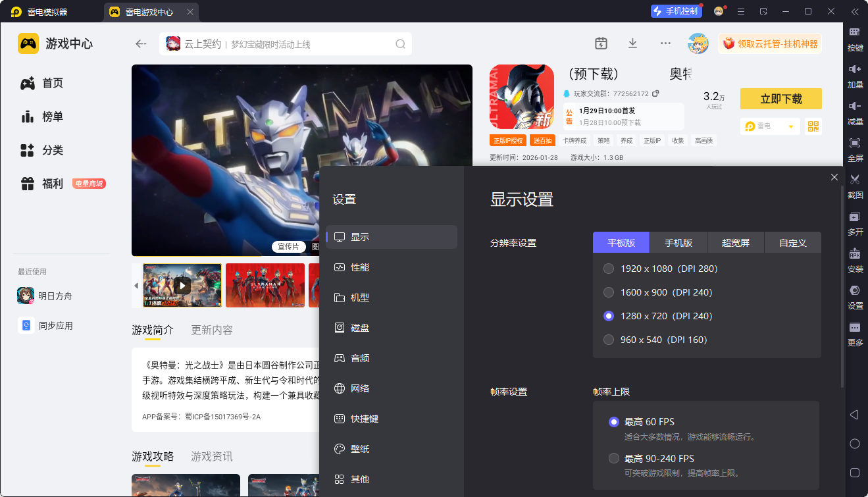
Task: Expand the 雷电 download source dropdown
Action: [770, 126]
